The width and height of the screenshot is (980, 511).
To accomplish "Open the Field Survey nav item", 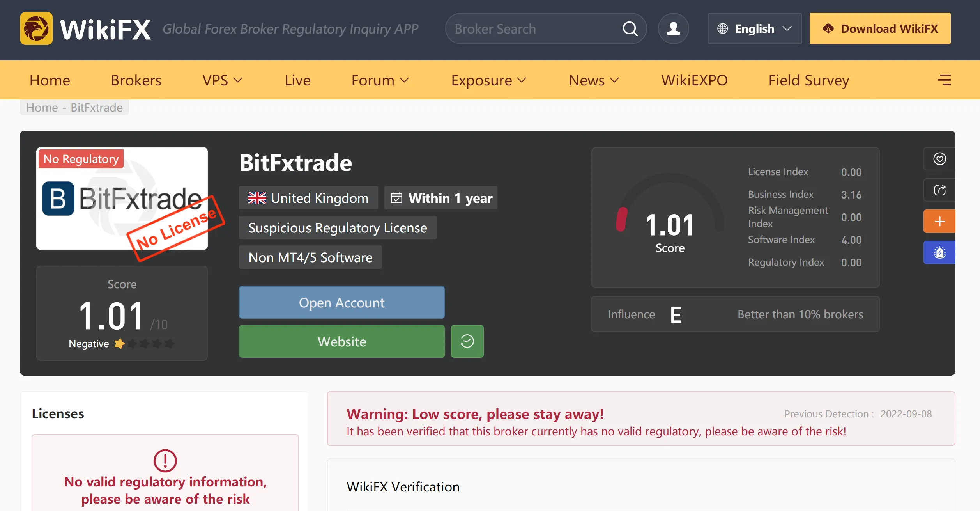I will coord(809,80).
